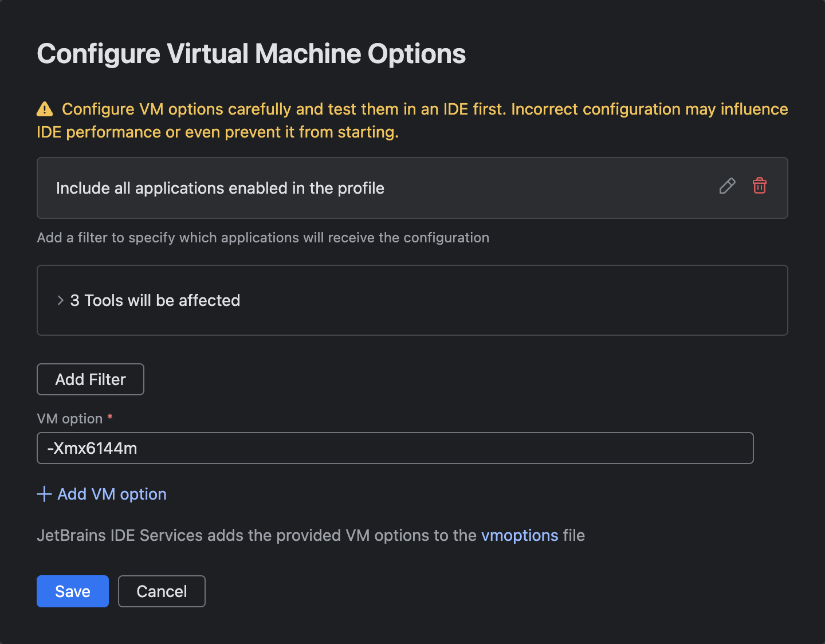825x644 pixels.
Task: Click the pencil edit icon for the filter
Action: click(727, 186)
